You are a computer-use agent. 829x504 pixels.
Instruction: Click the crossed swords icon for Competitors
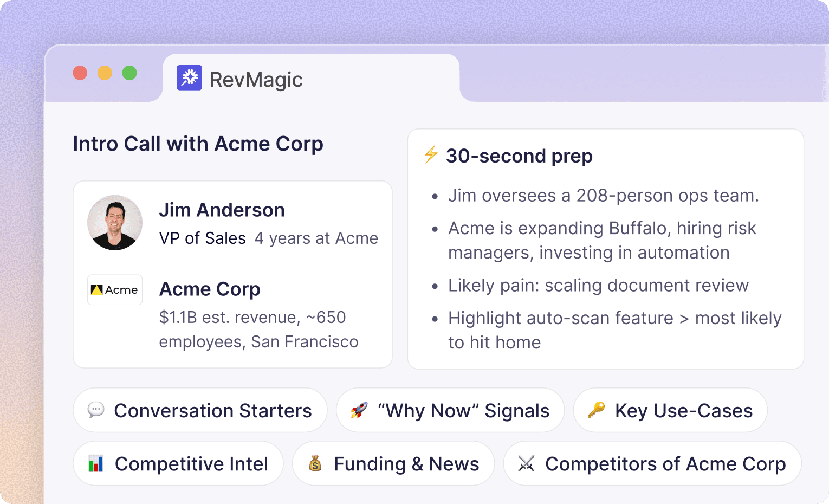[x=527, y=463]
